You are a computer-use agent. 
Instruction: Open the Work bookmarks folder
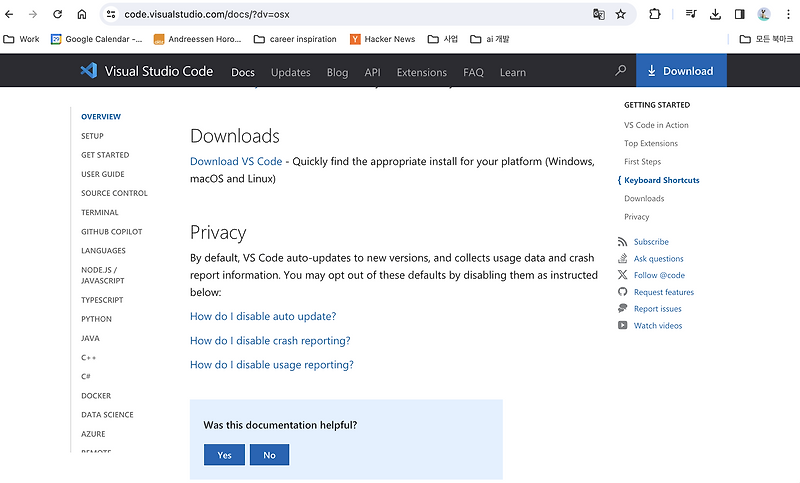pyautogui.click(x=21, y=39)
